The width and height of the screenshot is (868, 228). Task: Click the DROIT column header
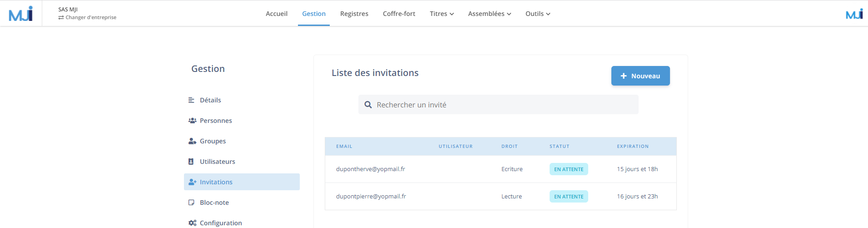pyautogui.click(x=510, y=147)
